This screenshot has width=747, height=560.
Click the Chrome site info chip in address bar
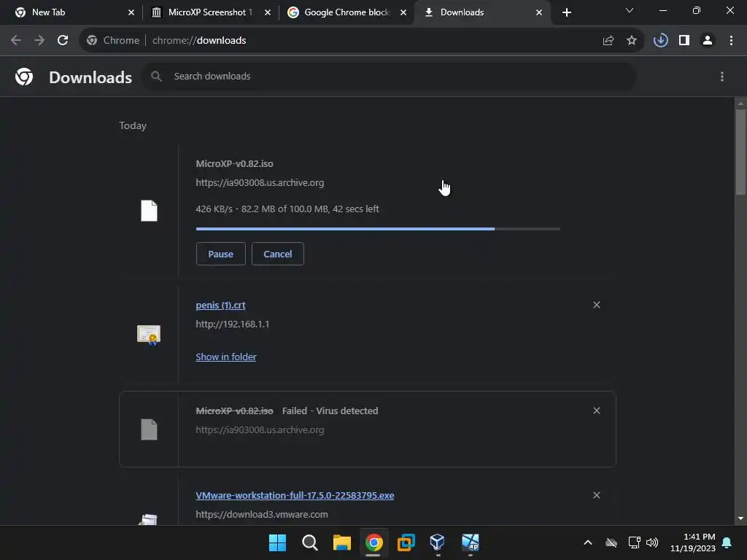point(113,41)
